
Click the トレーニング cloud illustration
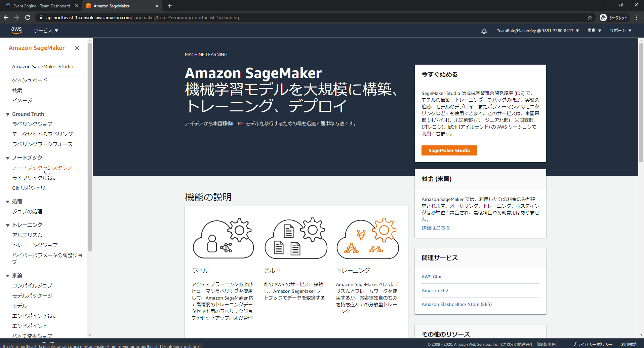point(368,238)
